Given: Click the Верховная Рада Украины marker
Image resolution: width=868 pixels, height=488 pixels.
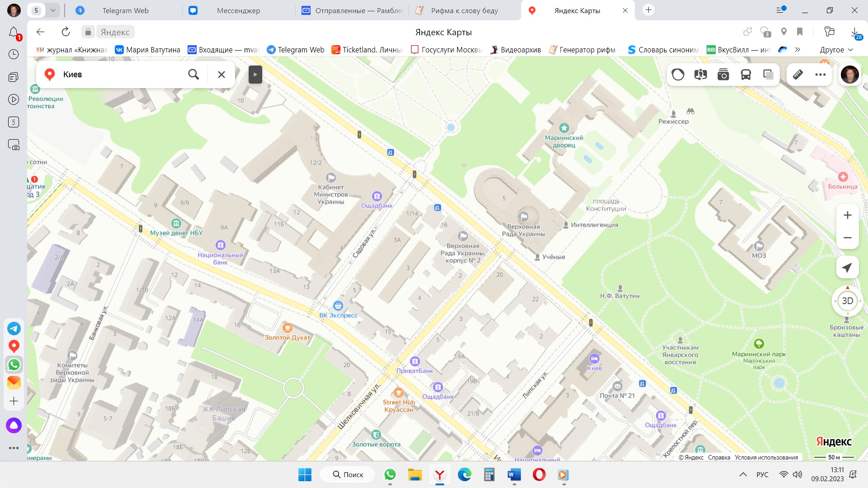Looking at the screenshot, I should [x=524, y=217].
